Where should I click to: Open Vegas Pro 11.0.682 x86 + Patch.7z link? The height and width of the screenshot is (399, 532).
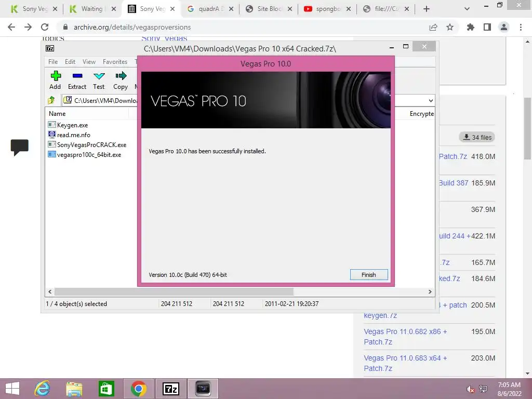(405, 337)
